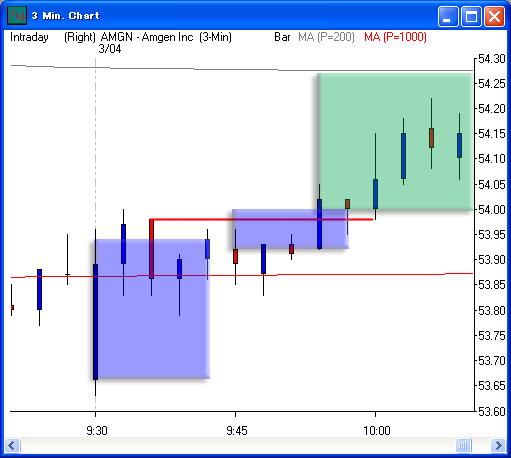Click the (Right) axis label
This screenshot has height=458, width=511.
click(x=80, y=37)
